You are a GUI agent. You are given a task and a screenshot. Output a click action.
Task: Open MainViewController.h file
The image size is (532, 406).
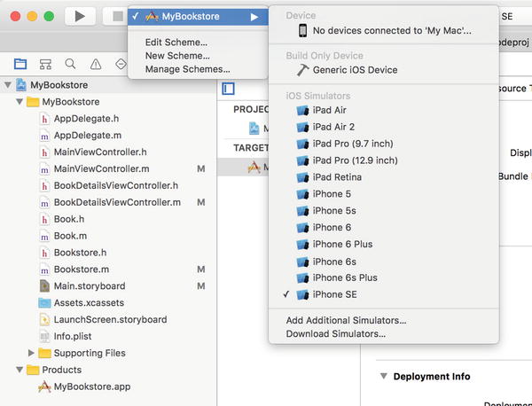click(100, 152)
